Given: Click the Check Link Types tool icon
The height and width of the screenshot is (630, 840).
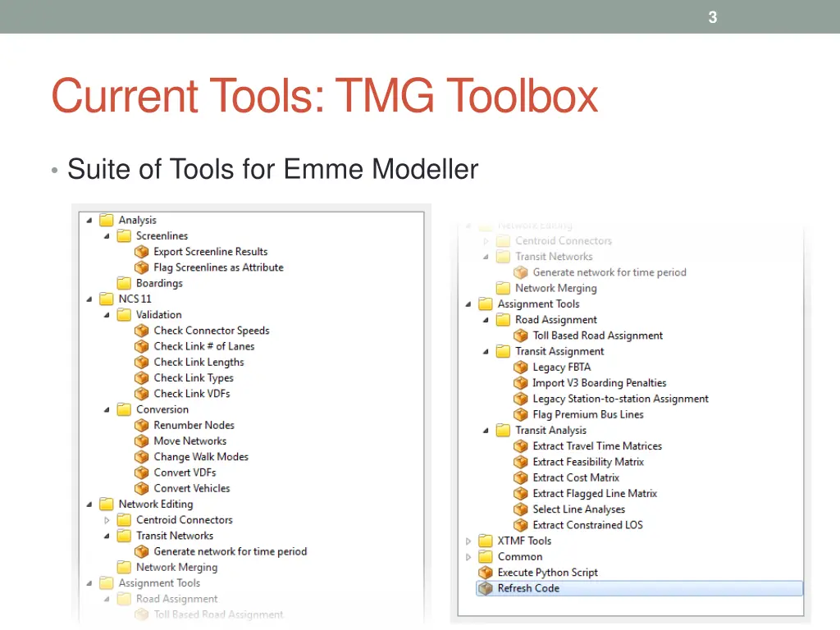Looking at the screenshot, I should pos(141,377).
